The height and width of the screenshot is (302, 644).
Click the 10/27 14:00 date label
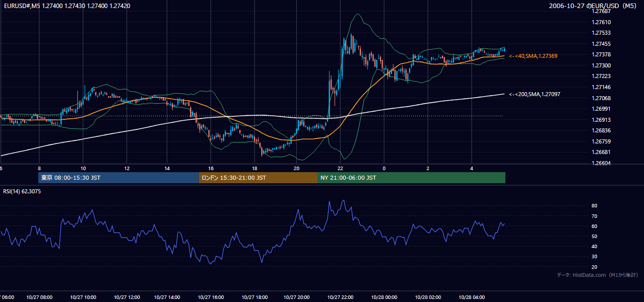point(167,297)
